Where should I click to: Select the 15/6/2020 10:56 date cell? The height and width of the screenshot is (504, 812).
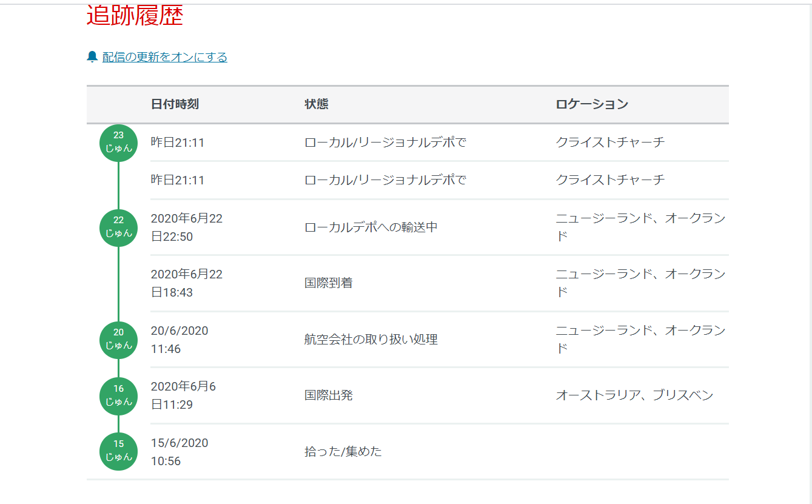click(180, 452)
